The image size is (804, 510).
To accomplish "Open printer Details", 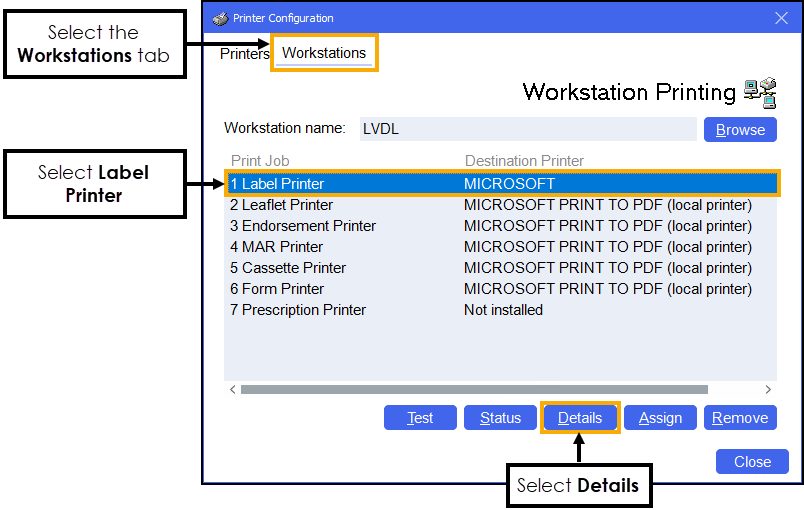I will [x=580, y=418].
